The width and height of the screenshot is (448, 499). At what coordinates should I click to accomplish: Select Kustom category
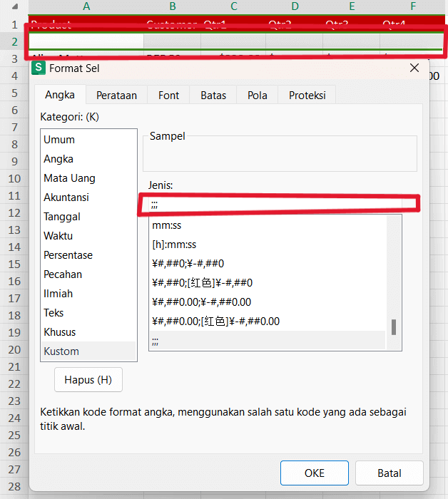tap(88, 351)
